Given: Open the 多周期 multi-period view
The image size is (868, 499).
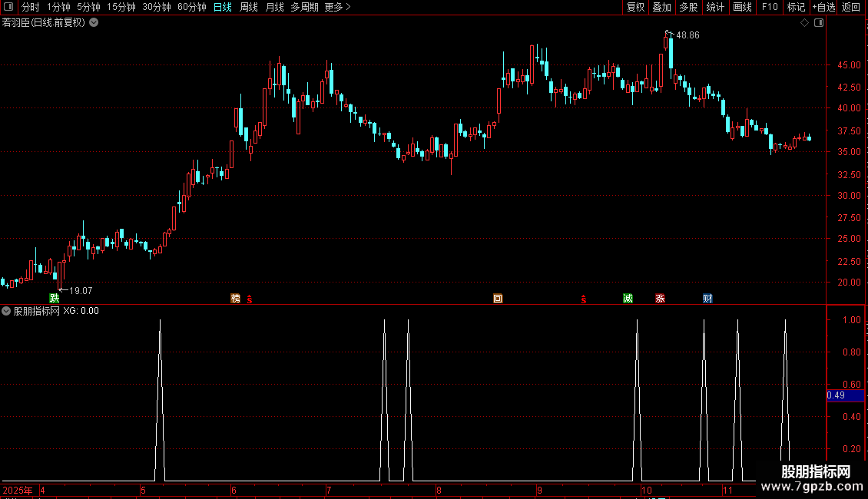Looking at the screenshot, I should pyautogui.click(x=304, y=7).
